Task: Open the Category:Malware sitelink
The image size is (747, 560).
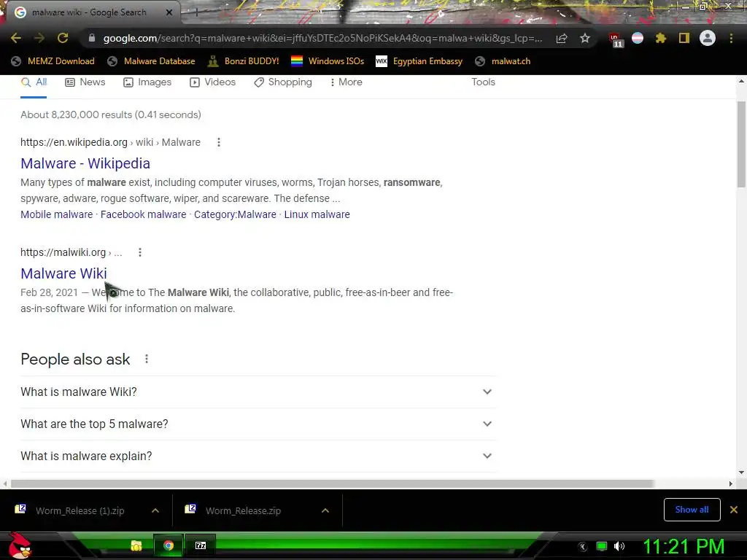Action: (235, 215)
